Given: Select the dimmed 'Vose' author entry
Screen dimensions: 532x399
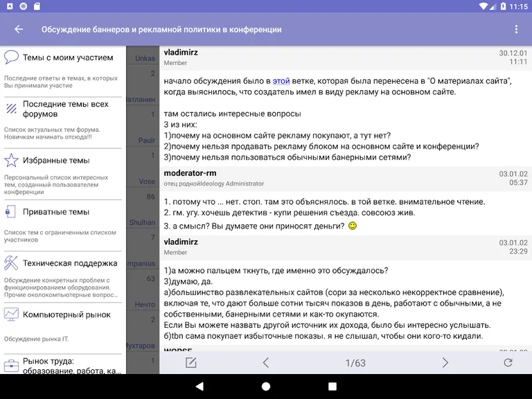Looking at the screenshot, I should pyautogui.click(x=147, y=181).
